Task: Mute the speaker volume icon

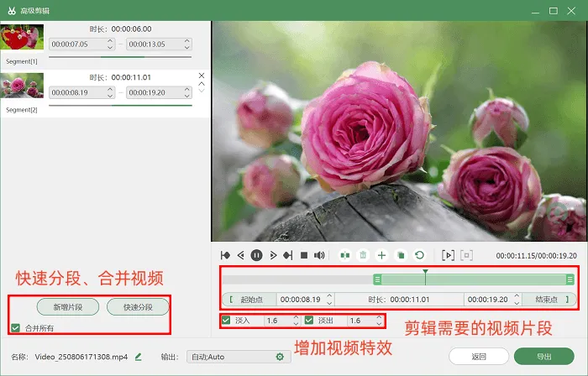Action: [x=319, y=255]
